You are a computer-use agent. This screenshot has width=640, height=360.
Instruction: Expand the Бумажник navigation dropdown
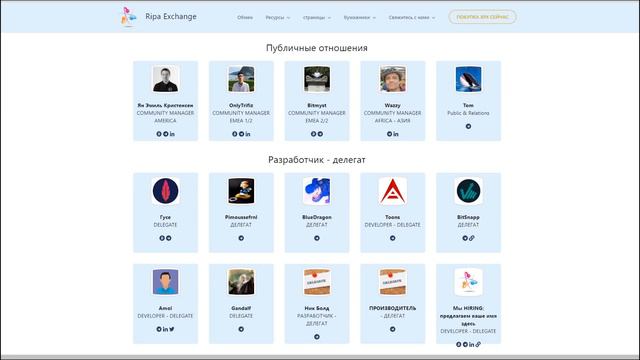(x=360, y=18)
